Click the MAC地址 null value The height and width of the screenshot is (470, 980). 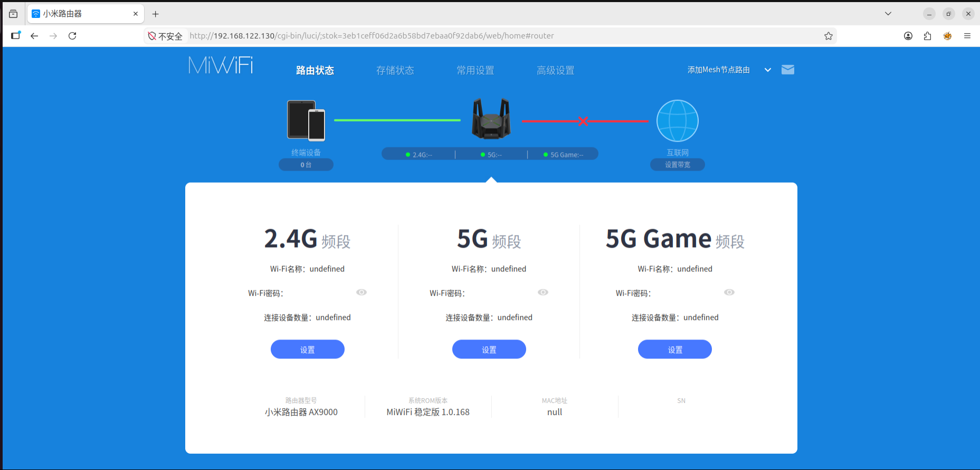(555, 412)
